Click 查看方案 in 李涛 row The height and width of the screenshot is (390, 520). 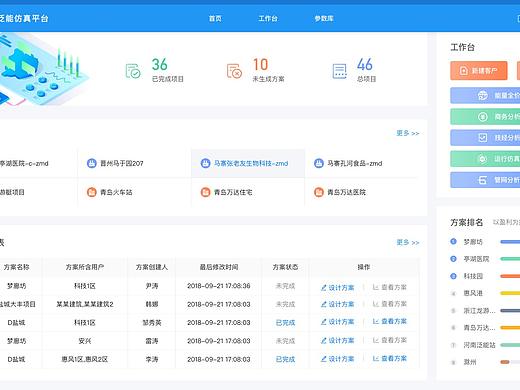click(390, 358)
